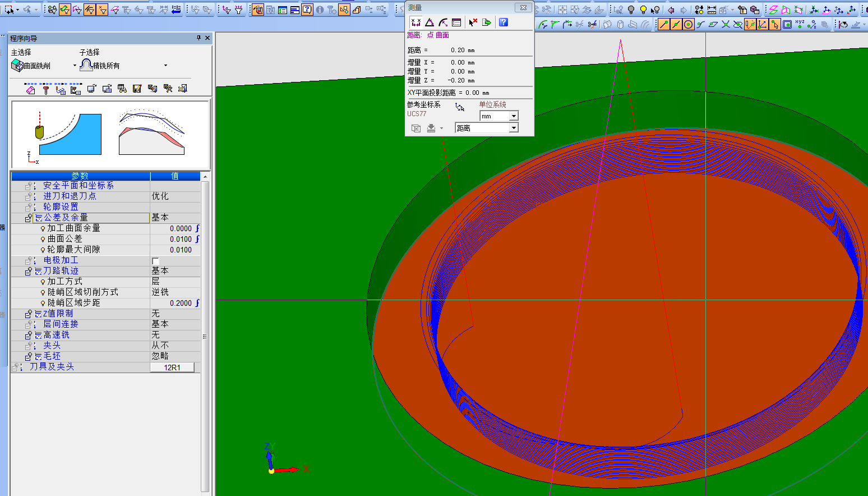This screenshot has height=496, width=868.
Task: Click the info panel list icon in measure dialog
Action: click(x=456, y=22)
